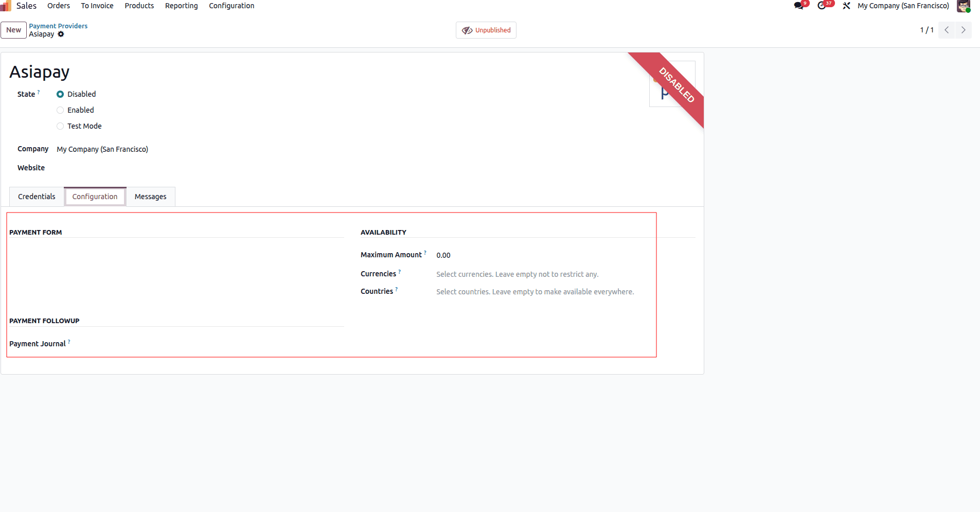Open the Asiapay gear settings icon
Screen dimensions: 980x512
61,34
